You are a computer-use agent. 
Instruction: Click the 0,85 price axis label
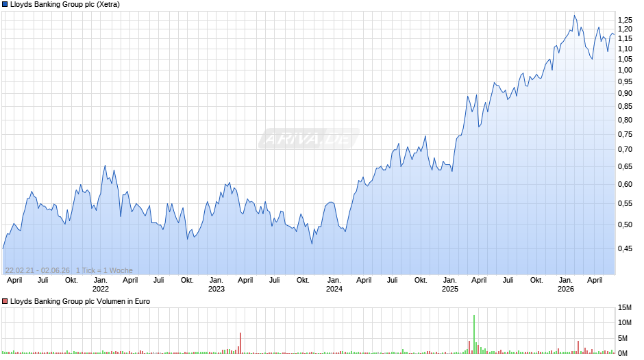coord(625,107)
